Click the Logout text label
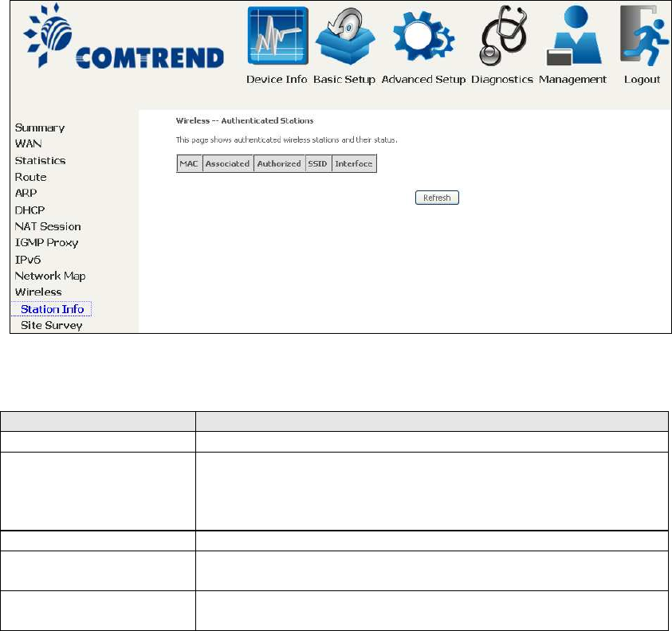The image size is (672, 631). tap(642, 79)
